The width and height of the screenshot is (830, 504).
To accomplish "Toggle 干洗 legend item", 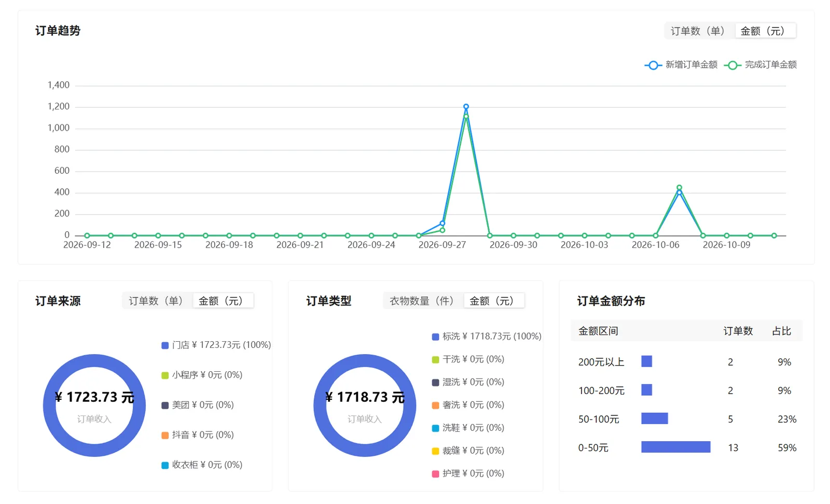I will (468, 359).
